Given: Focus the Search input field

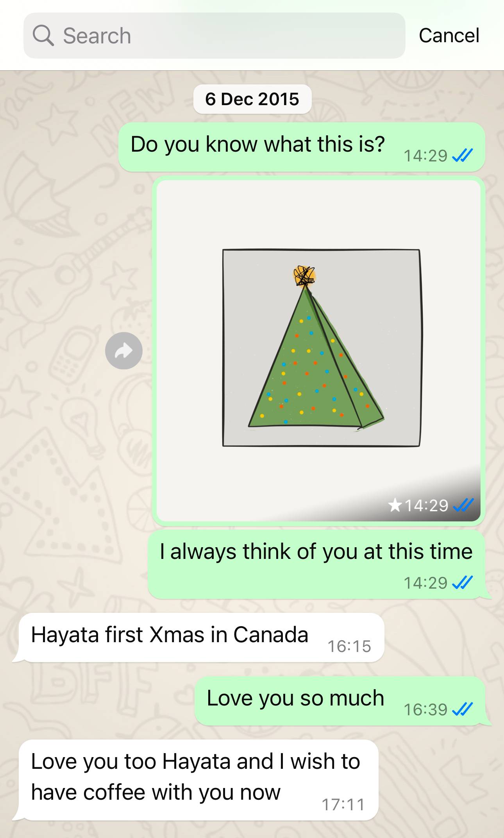Looking at the screenshot, I should (x=214, y=36).
